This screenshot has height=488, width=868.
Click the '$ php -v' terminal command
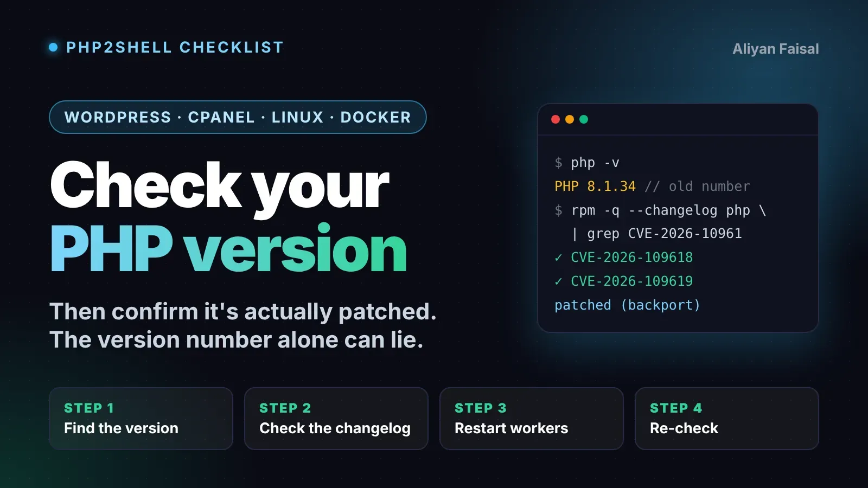coord(587,163)
